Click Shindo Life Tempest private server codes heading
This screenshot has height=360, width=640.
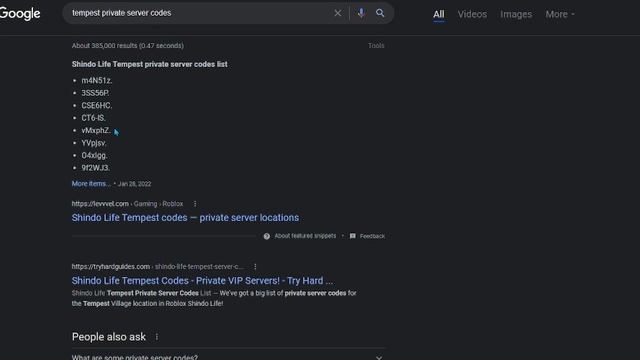[x=149, y=64]
